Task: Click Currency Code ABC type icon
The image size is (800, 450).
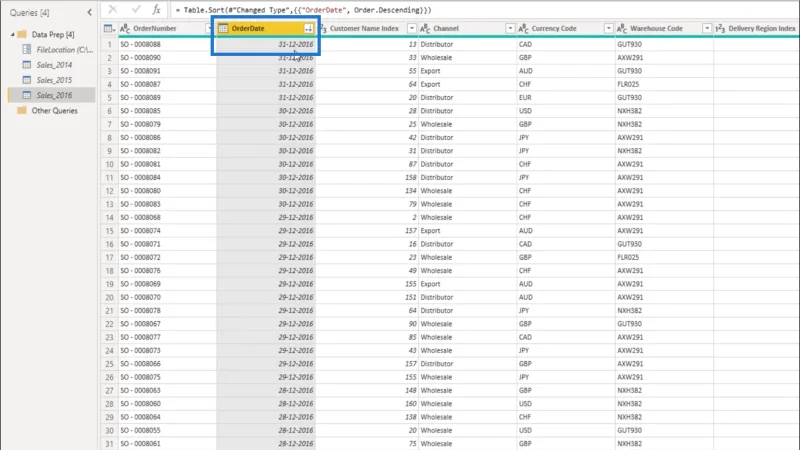Action: pos(523,29)
